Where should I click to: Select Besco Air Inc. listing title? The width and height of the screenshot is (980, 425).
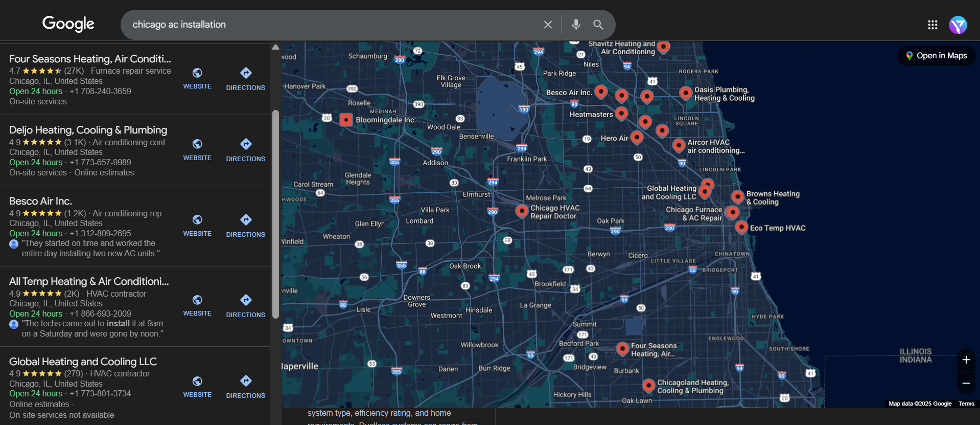click(40, 201)
